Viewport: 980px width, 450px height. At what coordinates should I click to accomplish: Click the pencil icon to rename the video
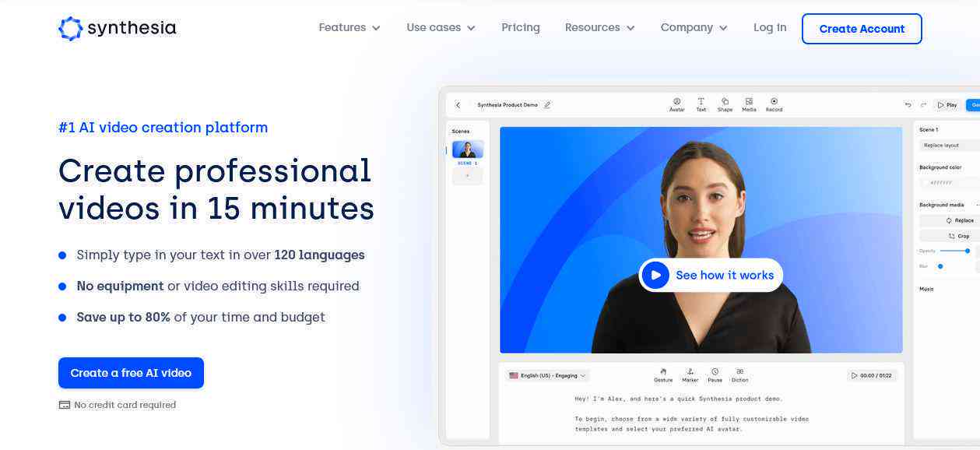547,105
